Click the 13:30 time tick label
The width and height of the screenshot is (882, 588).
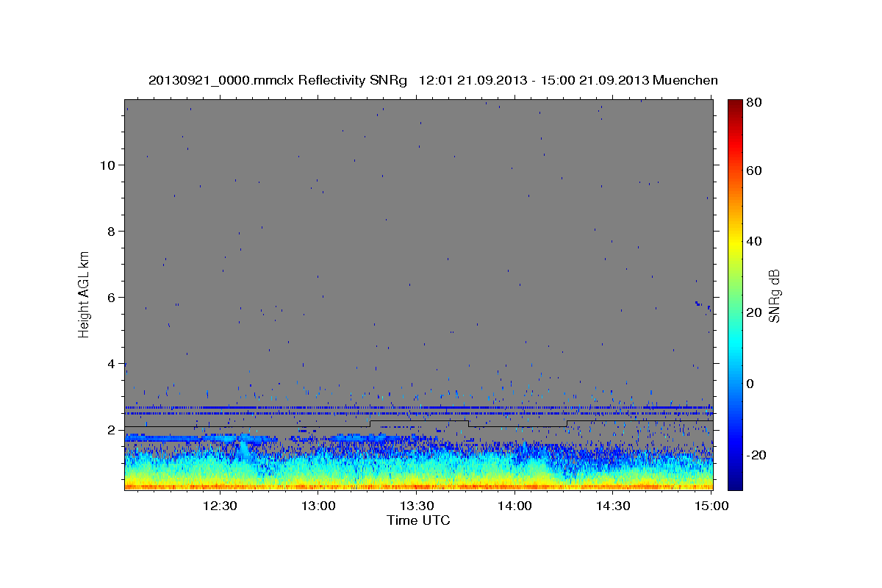pos(417,506)
